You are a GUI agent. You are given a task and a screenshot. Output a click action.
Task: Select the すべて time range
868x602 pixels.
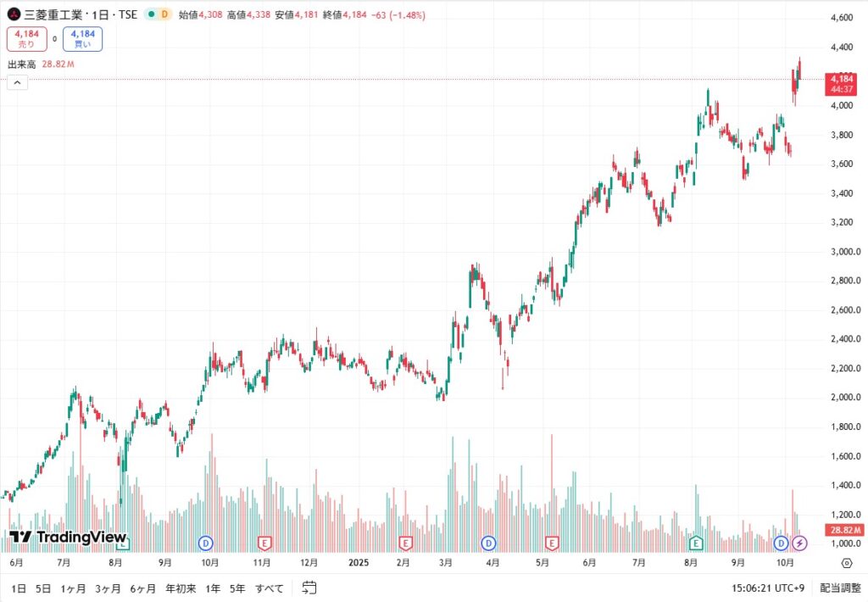coord(270,588)
